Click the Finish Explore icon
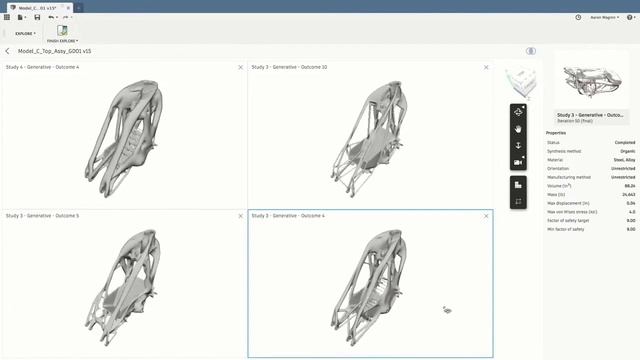The height and width of the screenshot is (360, 640). [62, 30]
